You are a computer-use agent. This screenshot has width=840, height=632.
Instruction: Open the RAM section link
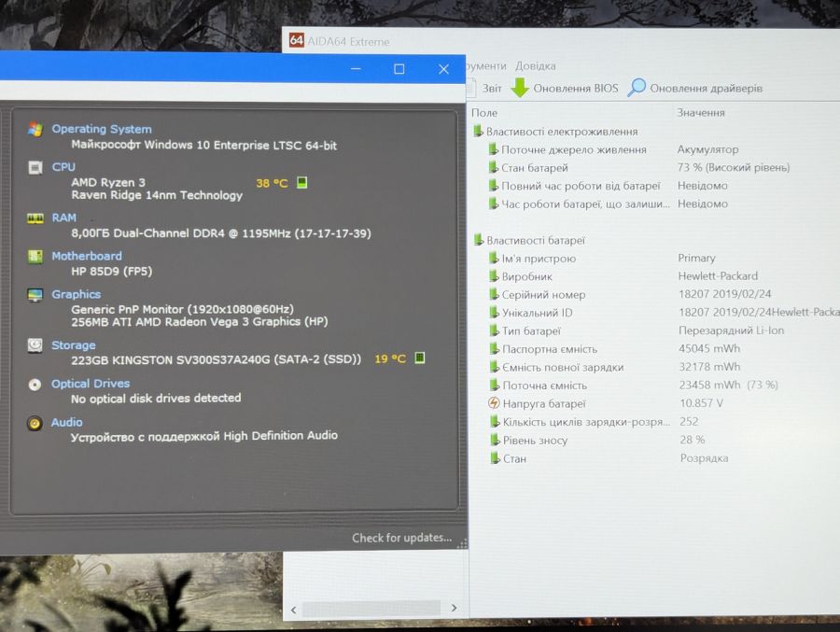(x=63, y=218)
